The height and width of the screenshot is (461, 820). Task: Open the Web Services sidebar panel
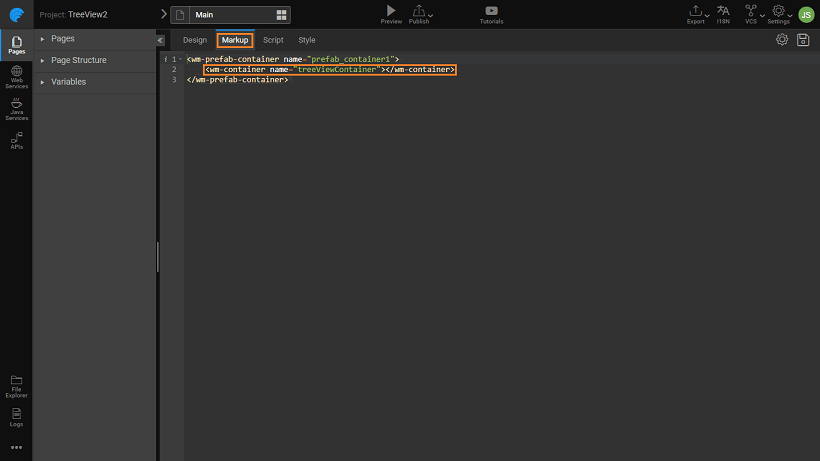click(16, 76)
